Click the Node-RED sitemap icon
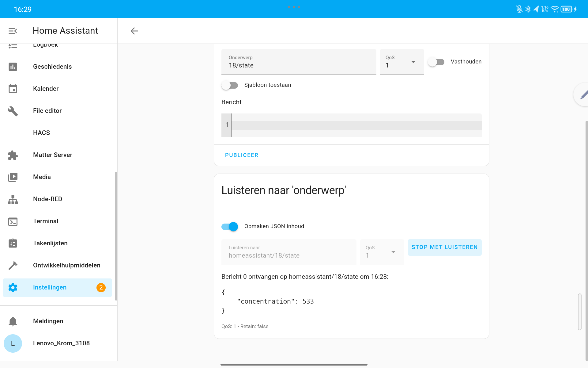This screenshot has height=368, width=588. (13, 199)
